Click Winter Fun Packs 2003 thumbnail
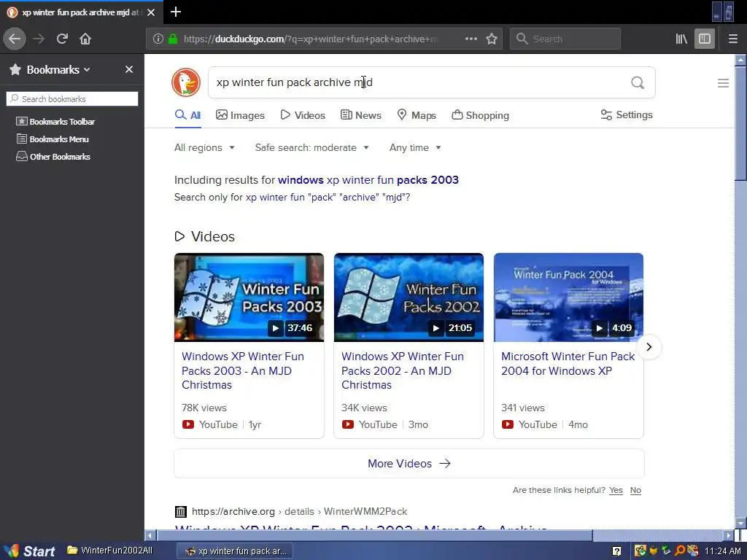 [x=249, y=297]
